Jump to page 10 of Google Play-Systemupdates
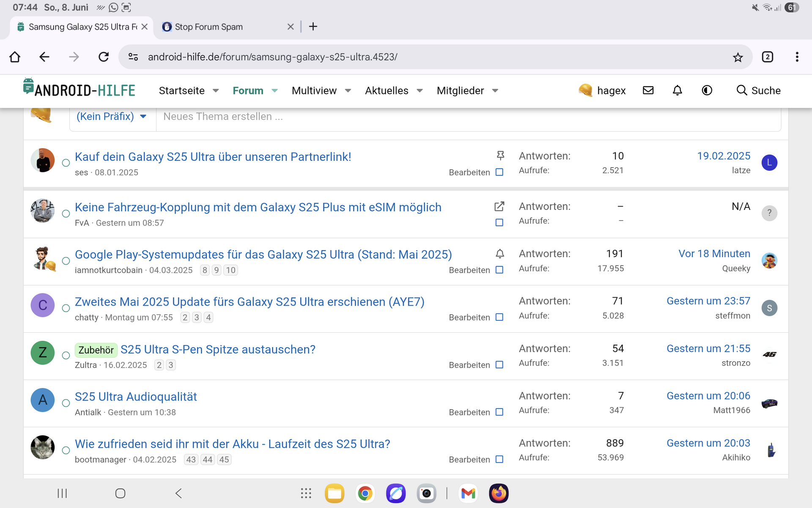 [x=230, y=270]
